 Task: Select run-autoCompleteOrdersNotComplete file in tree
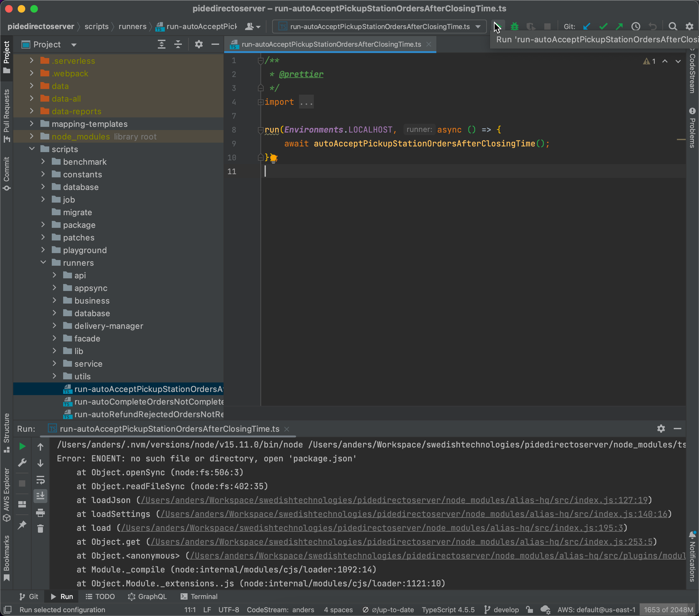pyautogui.click(x=148, y=402)
